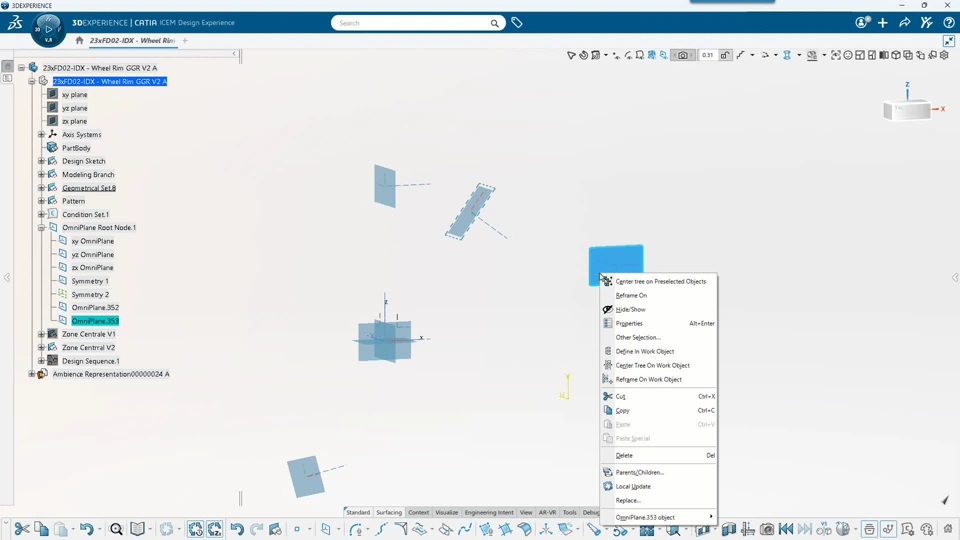The height and width of the screenshot is (540, 960).
Task: Click the isometric cube view icon in top toolbar
Action: [x=896, y=55]
